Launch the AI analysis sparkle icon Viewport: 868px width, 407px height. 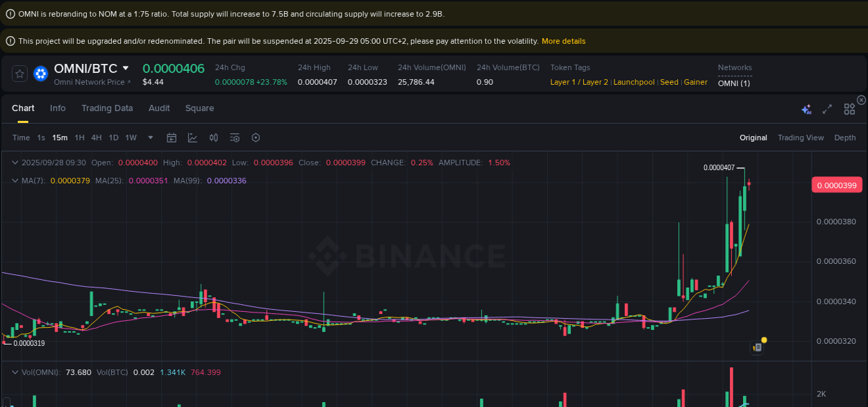[x=806, y=109]
